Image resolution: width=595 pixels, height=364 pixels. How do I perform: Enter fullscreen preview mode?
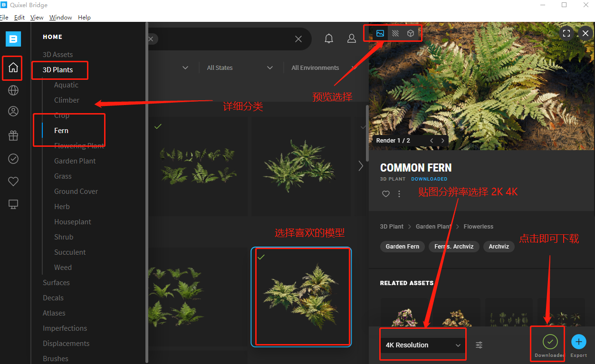[x=566, y=33]
